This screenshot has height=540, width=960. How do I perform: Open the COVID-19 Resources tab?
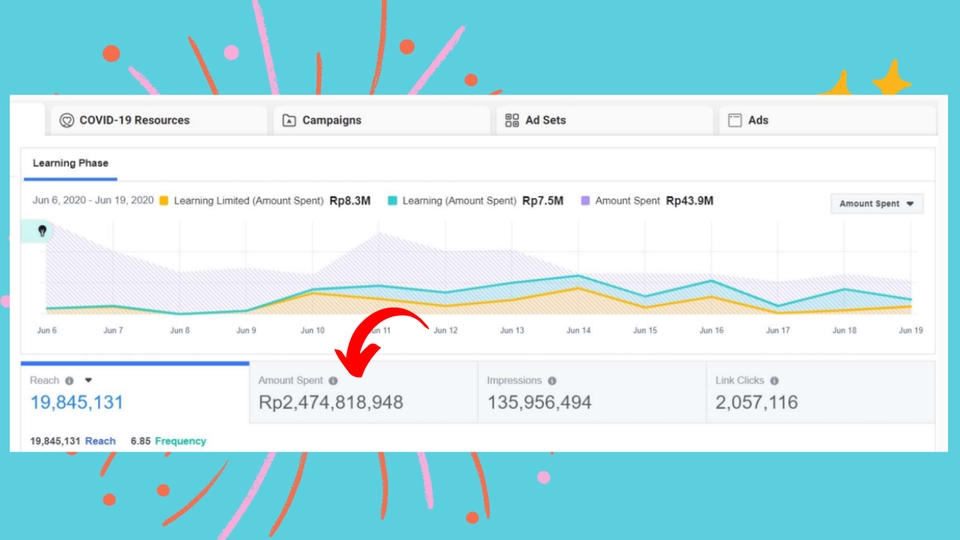[x=158, y=120]
